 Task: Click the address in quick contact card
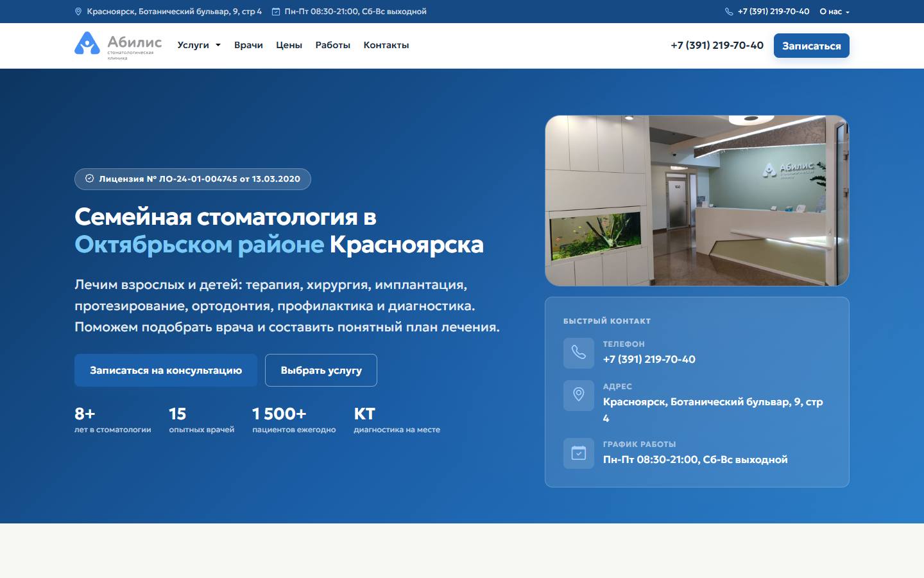tap(713, 410)
